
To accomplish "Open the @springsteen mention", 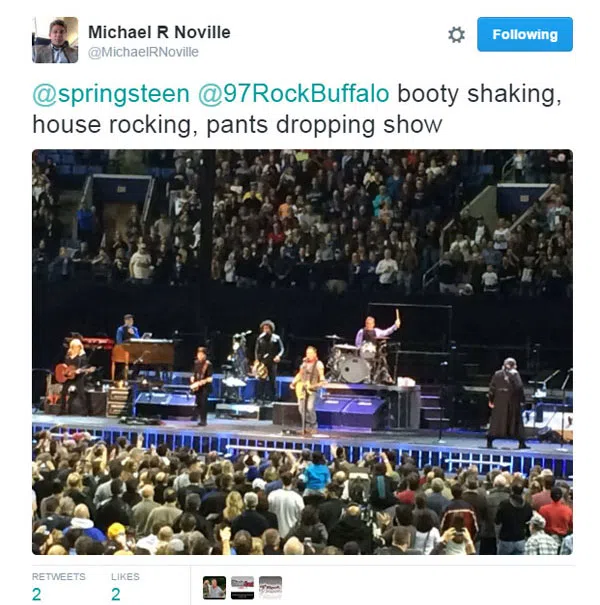I will point(111,94).
